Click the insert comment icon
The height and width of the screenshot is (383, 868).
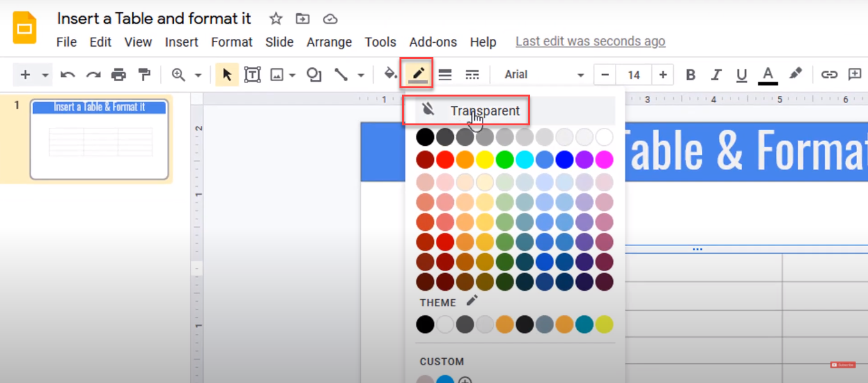click(x=855, y=74)
